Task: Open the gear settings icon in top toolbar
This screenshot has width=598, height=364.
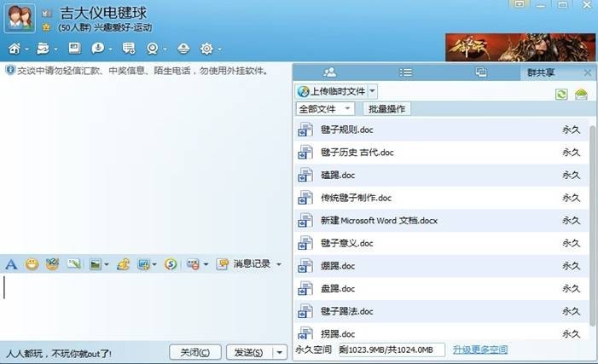Action: 206,48
